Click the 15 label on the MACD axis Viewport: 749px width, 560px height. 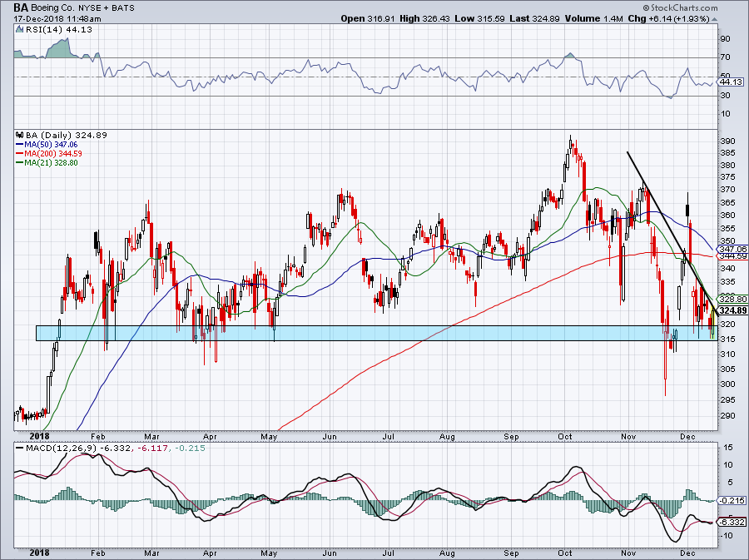click(x=728, y=448)
